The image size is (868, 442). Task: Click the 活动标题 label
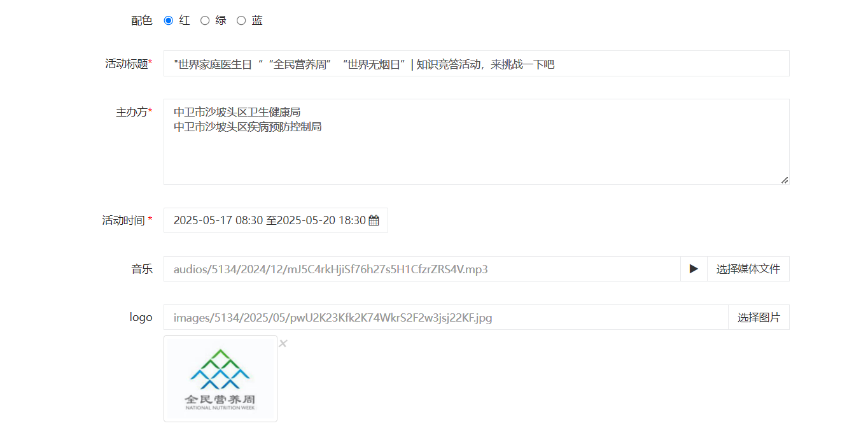pyautogui.click(x=129, y=64)
